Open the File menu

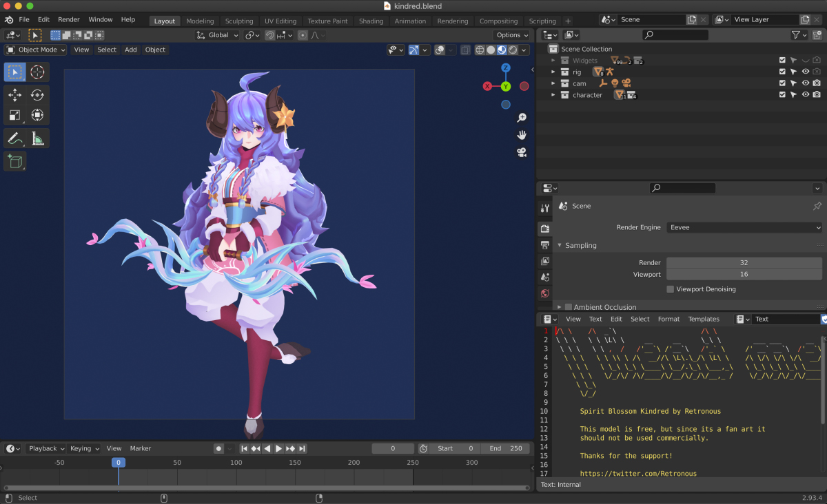pos(24,19)
